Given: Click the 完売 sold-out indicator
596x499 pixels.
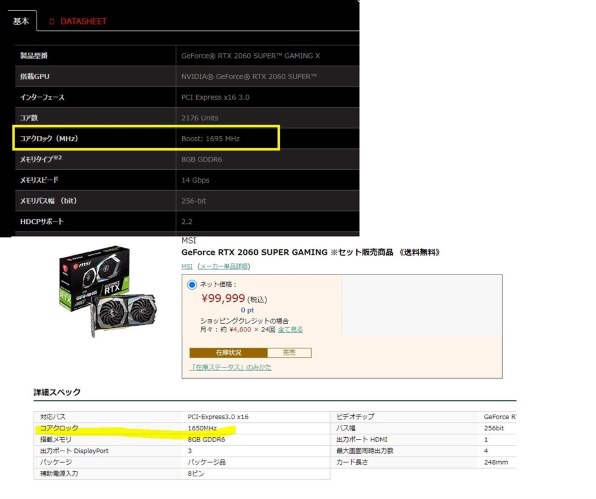Looking at the screenshot, I should 289,353.
